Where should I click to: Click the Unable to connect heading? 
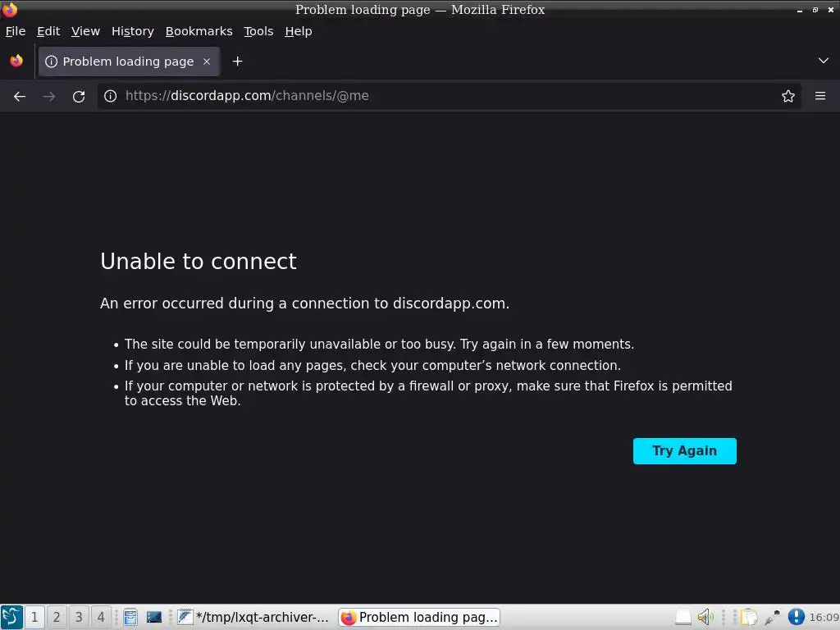[199, 262]
